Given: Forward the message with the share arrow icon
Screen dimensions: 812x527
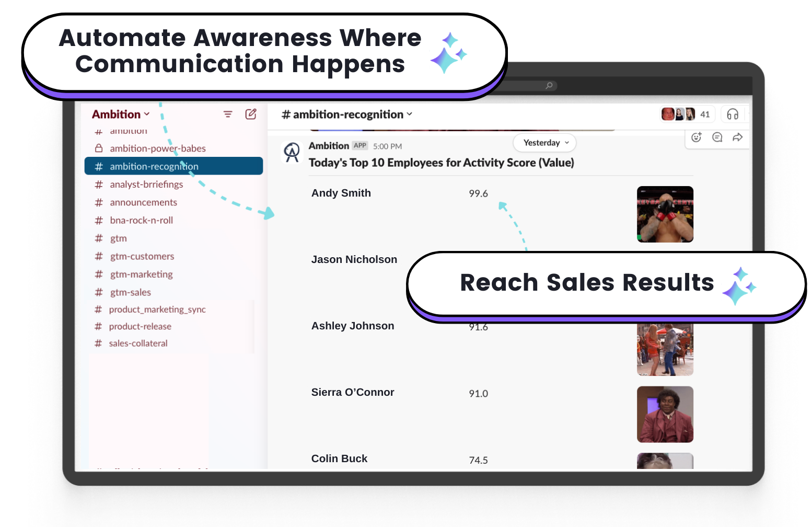Looking at the screenshot, I should point(738,138).
